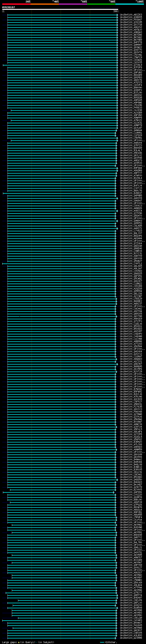Click the Large gaps legend text
The image size is (146, 644).
tap(28, 642)
